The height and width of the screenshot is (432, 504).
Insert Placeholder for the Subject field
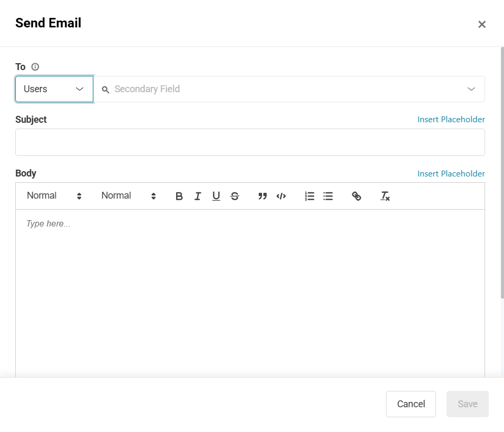(x=451, y=120)
